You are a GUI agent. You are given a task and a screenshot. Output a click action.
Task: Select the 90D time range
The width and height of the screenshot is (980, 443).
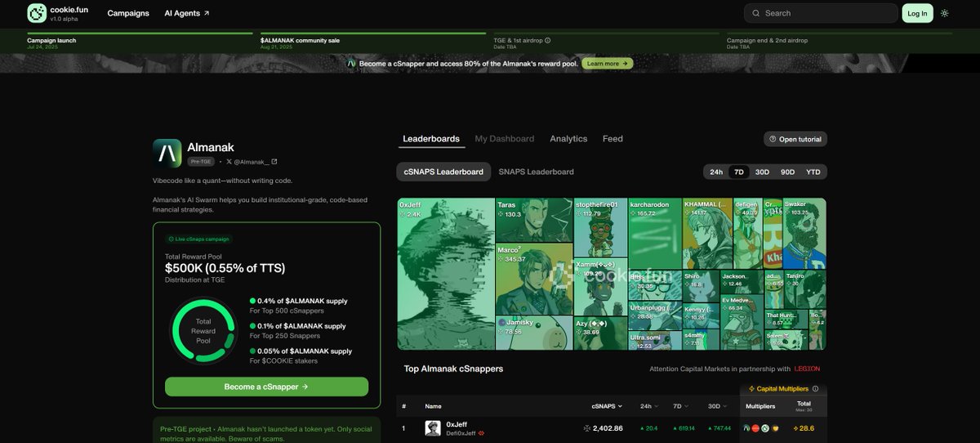coord(787,172)
